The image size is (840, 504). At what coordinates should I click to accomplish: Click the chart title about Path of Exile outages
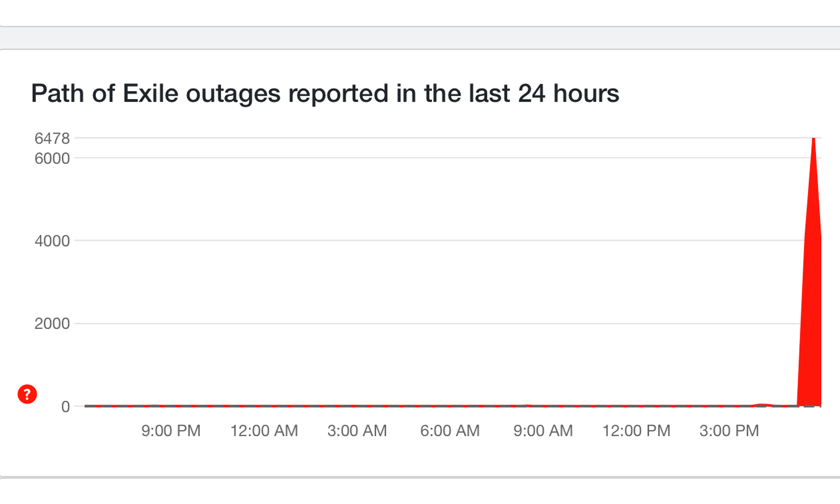325,94
